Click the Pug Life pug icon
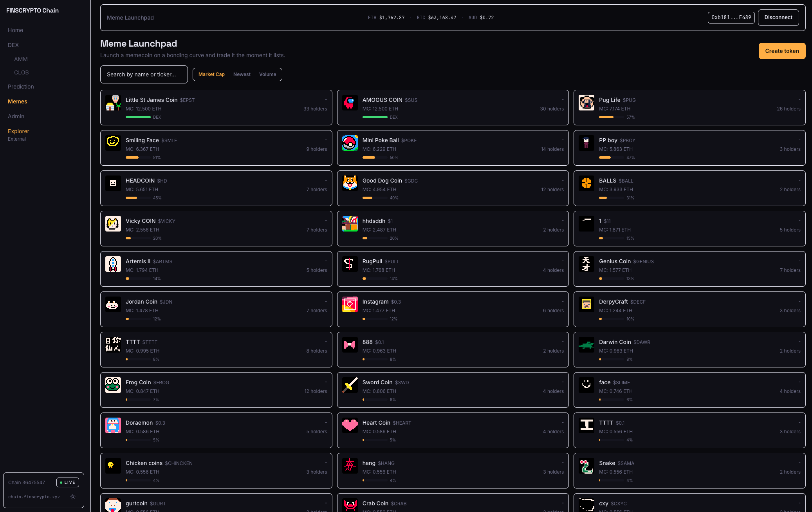The height and width of the screenshot is (512, 812). (x=586, y=103)
